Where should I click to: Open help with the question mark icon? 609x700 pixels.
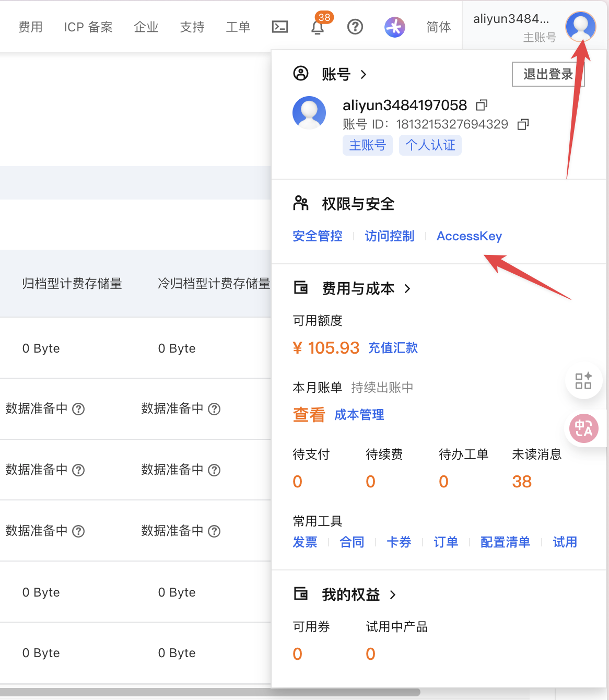(x=355, y=27)
